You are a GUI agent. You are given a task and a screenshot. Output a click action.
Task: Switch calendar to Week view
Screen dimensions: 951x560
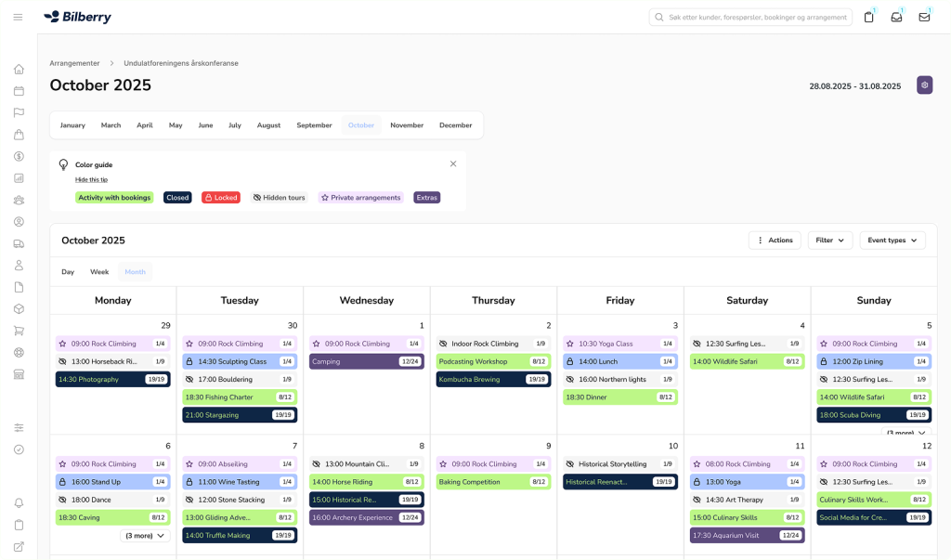coord(99,272)
